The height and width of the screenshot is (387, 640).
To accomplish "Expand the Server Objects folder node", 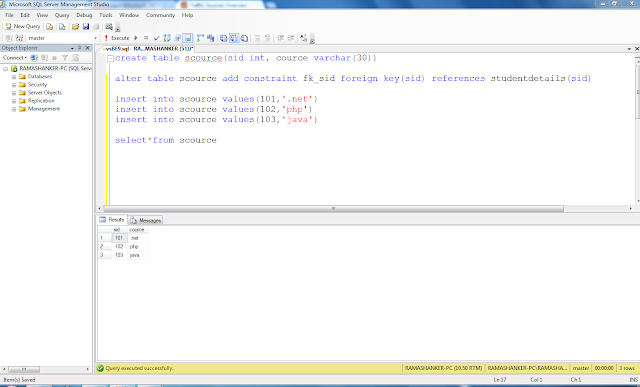I will (x=14, y=93).
